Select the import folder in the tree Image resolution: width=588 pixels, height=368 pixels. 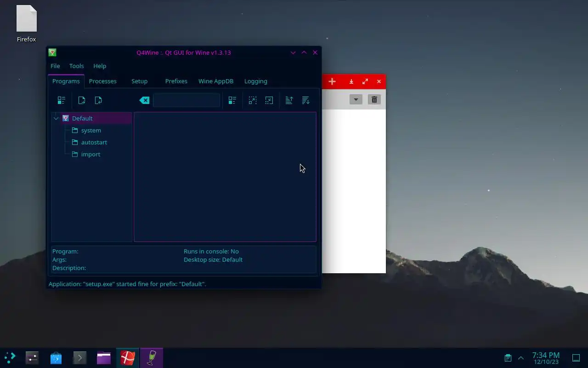[x=90, y=154]
